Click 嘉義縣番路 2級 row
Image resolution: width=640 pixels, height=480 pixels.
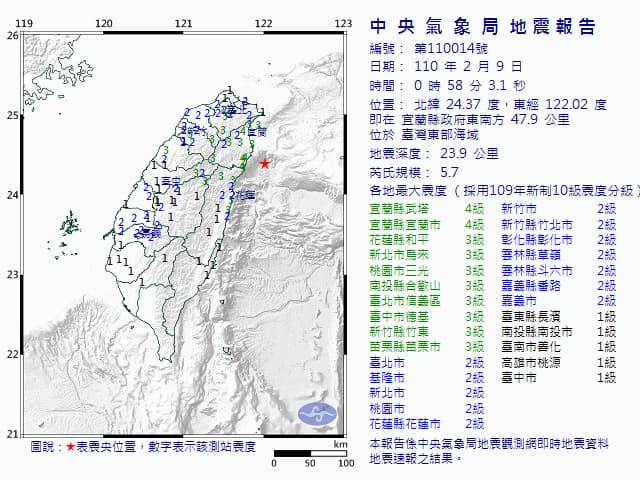[x=559, y=286]
